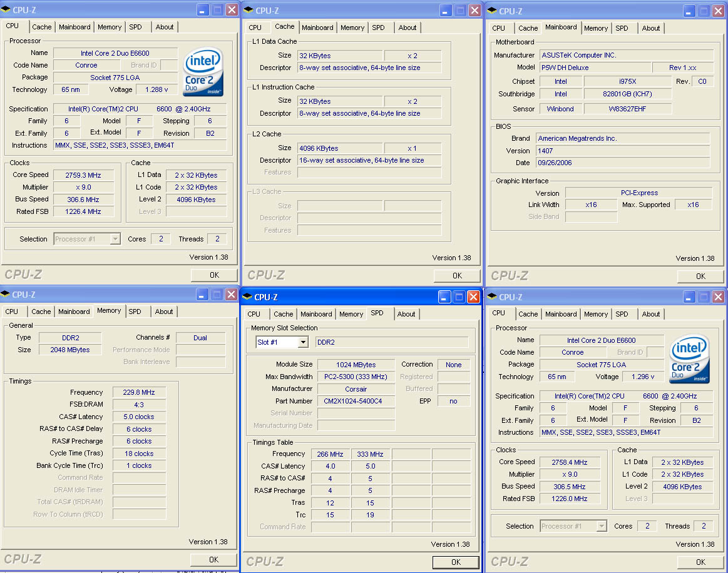Click OK in bottom-right CPU window
The height and width of the screenshot is (573, 728).
700,562
